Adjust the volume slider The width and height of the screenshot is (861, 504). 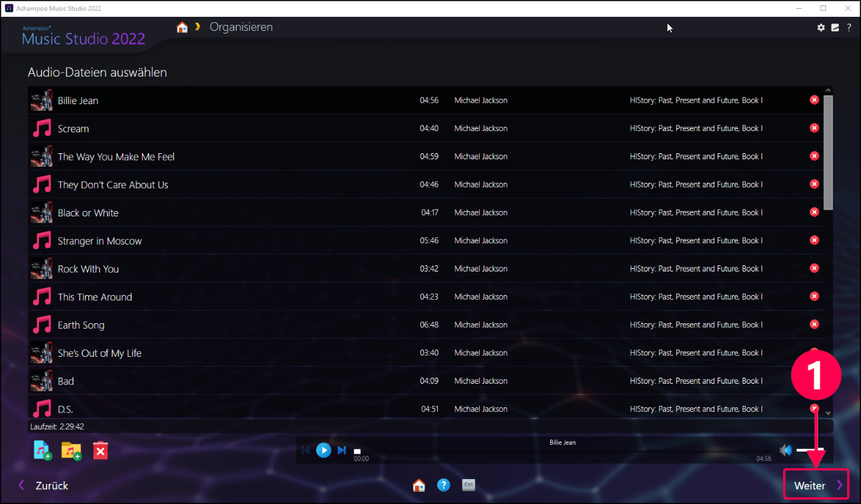[810, 450]
